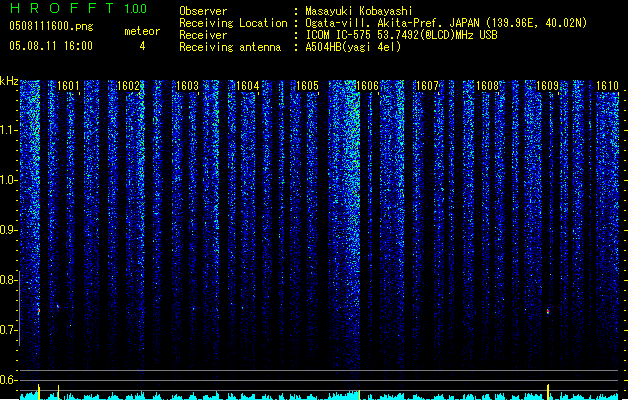The width and height of the screenshot is (629, 400).
Task: Click the date stamp 05.08.11 16:00
Action: tap(51, 46)
